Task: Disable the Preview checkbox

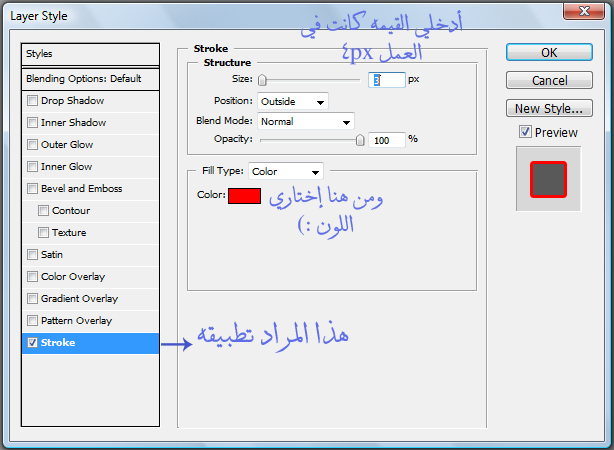Action: pos(525,132)
